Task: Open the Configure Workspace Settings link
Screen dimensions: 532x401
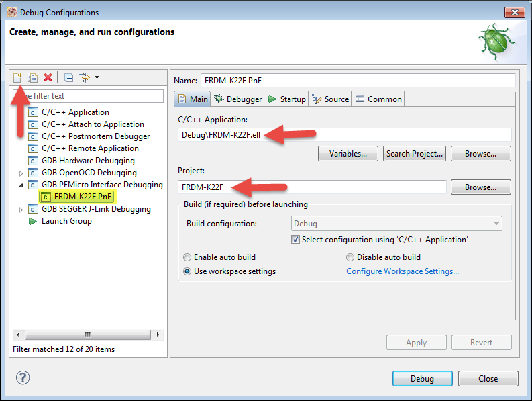Action: click(x=403, y=271)
